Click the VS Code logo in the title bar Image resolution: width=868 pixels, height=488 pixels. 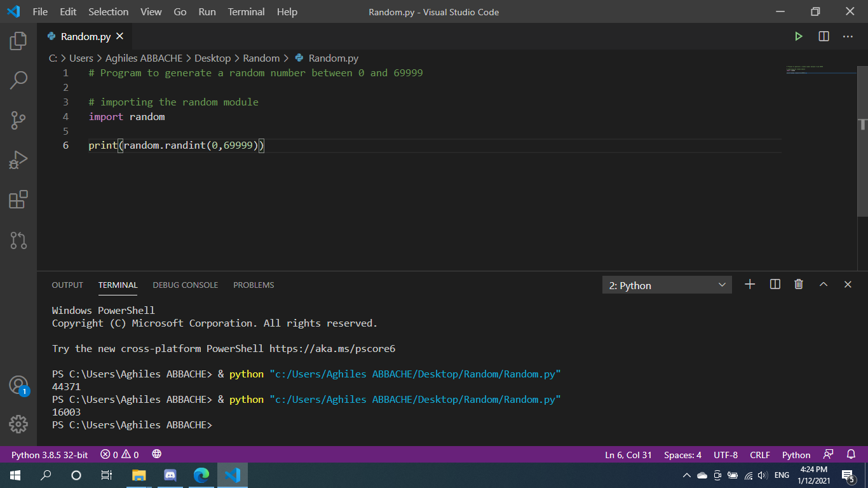click(x=13, y=11)
